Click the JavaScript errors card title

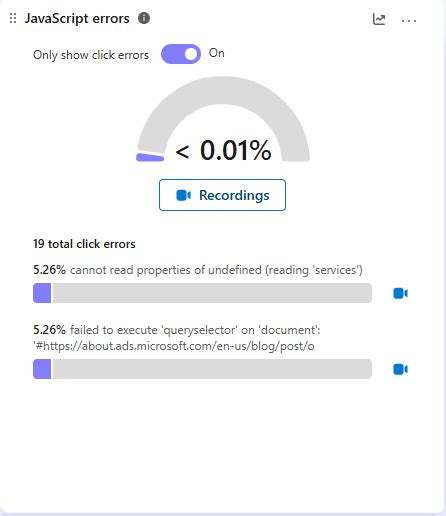(x=77, y=18)
